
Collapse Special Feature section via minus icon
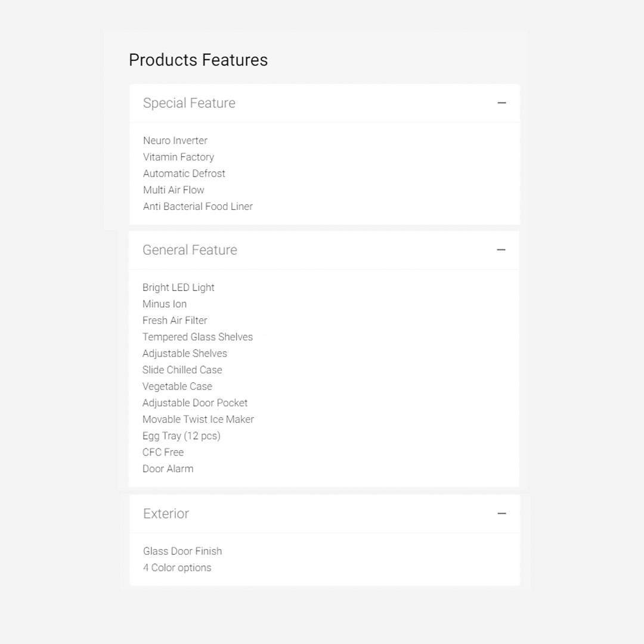tap(501, 103)
